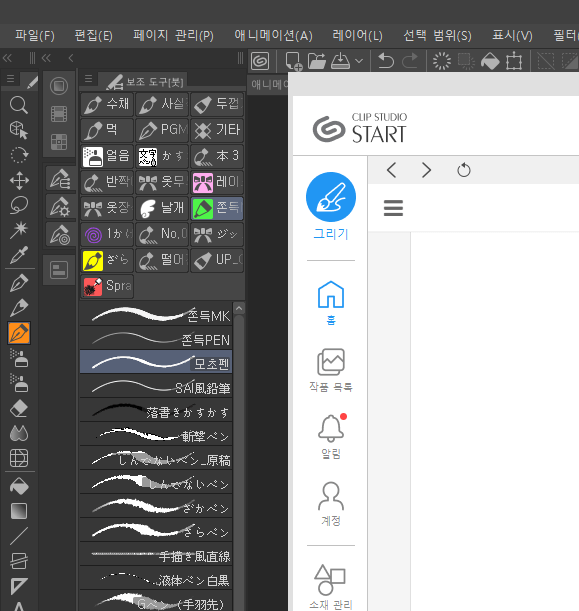Select the straight line Figure tool
This screenshot has width=579, height=611.
[x=19, y=536]
